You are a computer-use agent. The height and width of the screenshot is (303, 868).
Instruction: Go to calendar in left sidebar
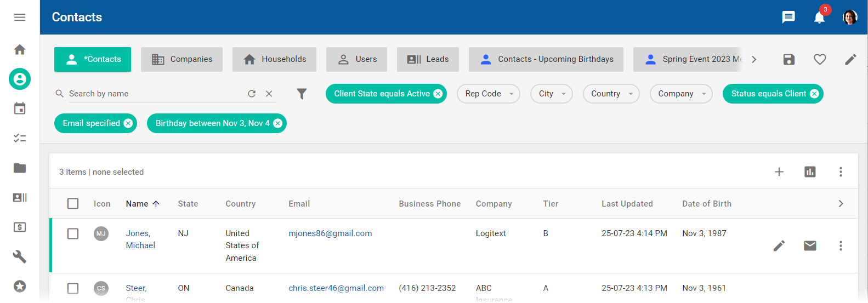[x=20, y=108]
